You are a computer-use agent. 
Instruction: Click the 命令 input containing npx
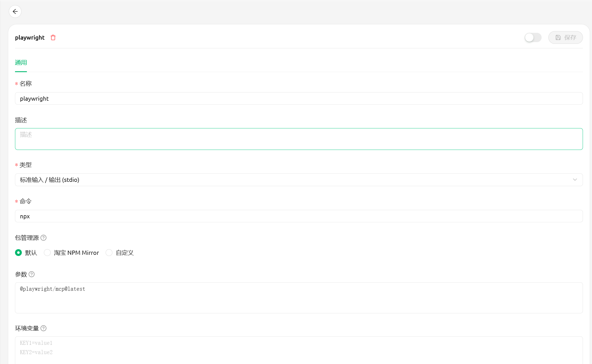(299, 216)
